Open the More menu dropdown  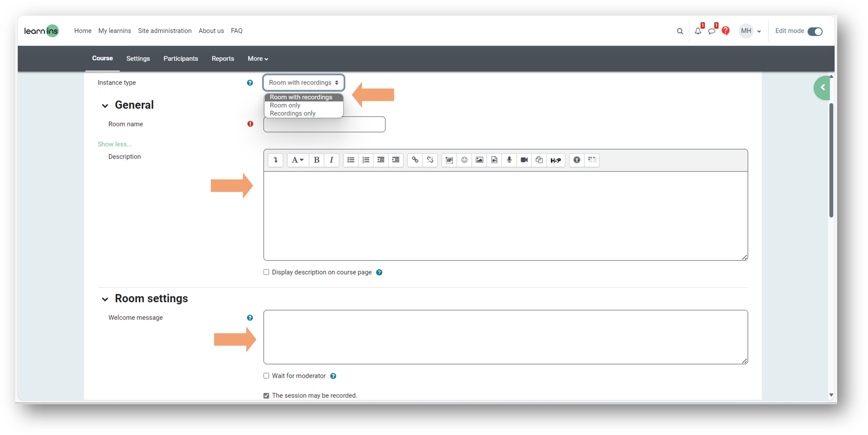coord(258,59)
